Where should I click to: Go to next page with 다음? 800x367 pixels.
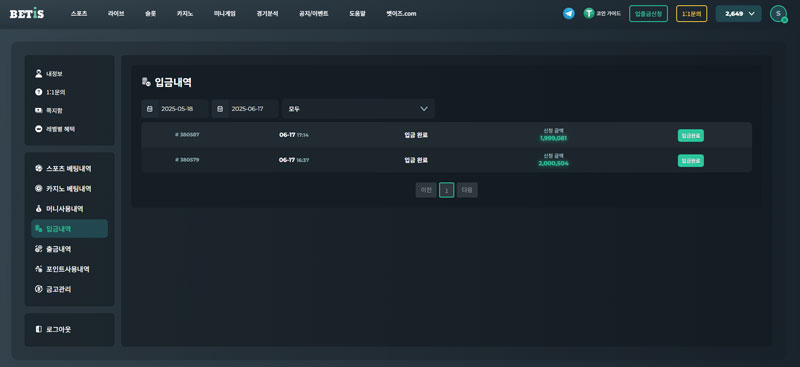point(467,190)
